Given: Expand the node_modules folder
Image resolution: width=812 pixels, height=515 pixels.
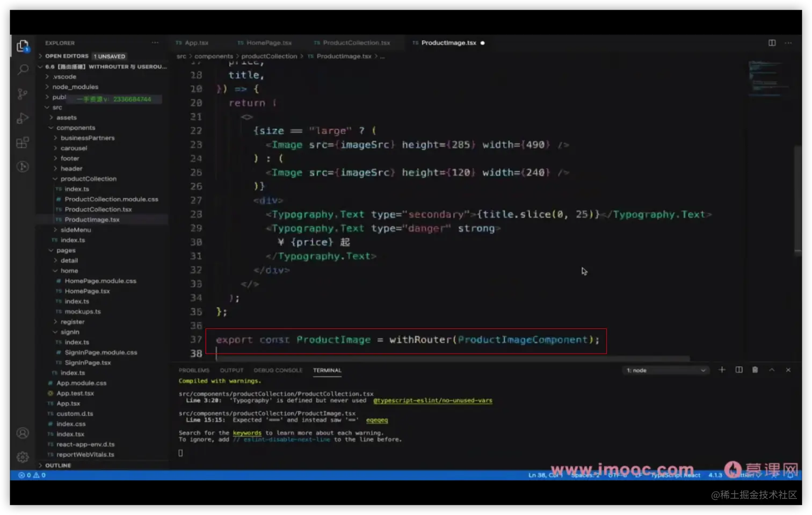Looking at the screenshot, I should 75,87.
